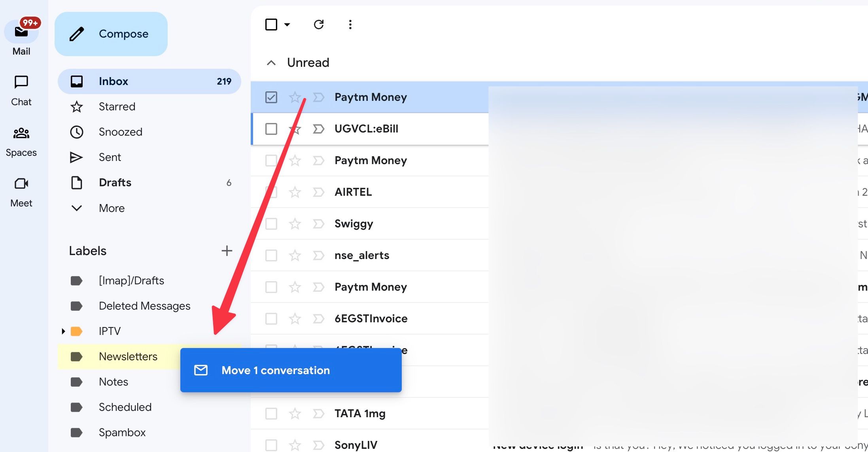Screen dimensions: 868x452
Task: Select the Inbox label
Action: (x=113, y=81)
